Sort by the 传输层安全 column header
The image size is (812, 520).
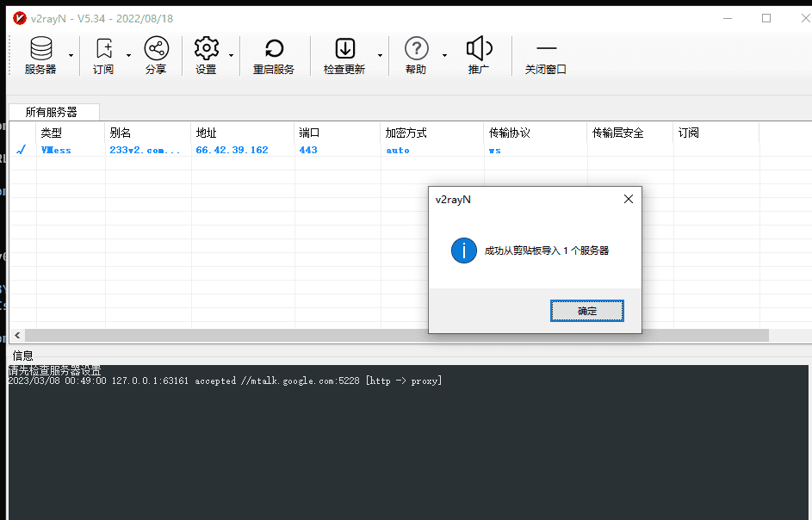click(x=631, y=133)
